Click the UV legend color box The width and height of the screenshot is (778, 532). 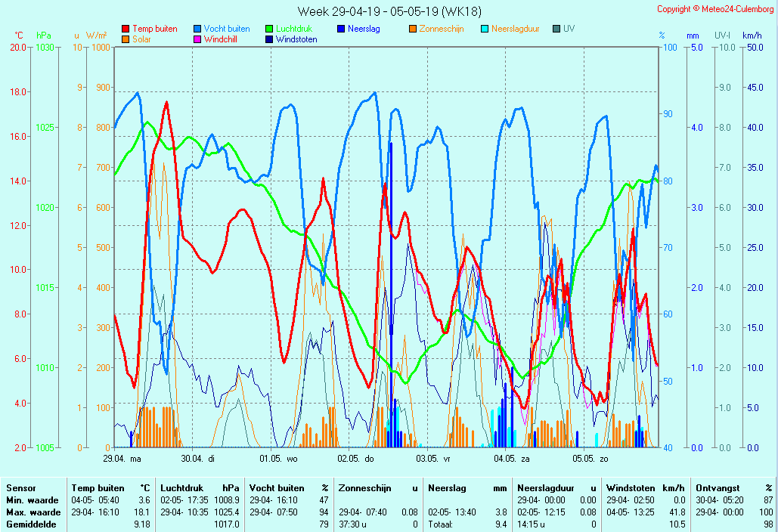(x=556, y=29)
